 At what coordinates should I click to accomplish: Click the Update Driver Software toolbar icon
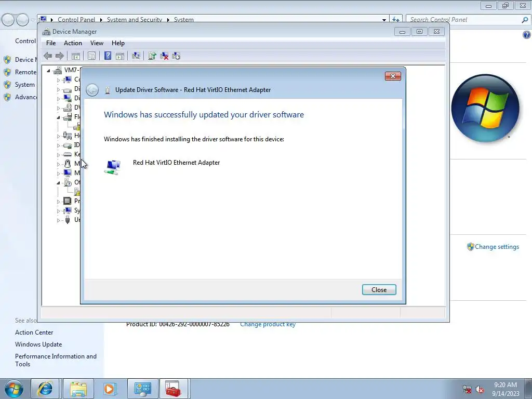[152, 56]
